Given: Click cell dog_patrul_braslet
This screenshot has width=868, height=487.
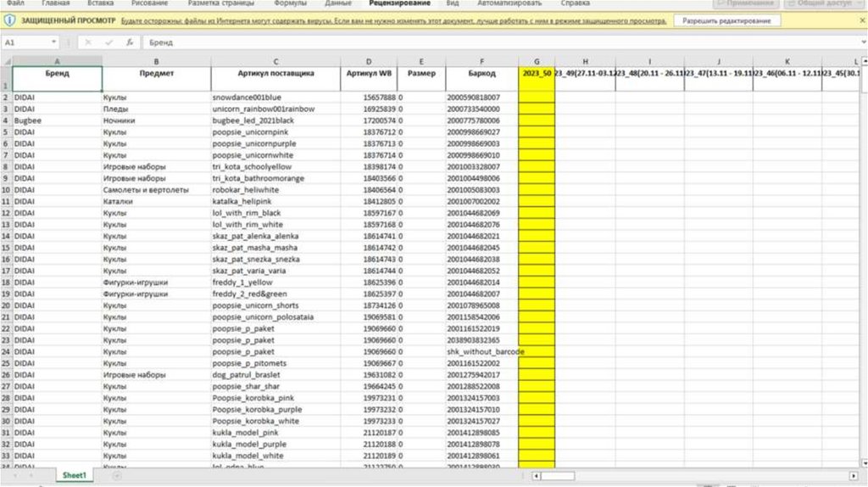Looking at the screenshot, I should 275,375.
